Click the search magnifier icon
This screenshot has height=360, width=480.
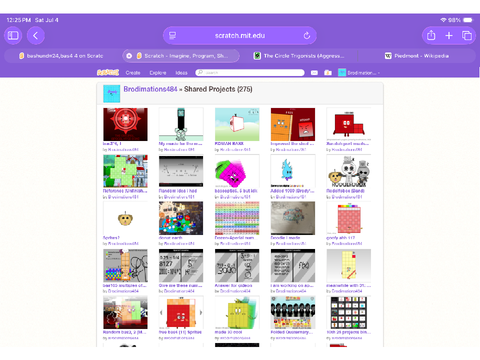(x=200, y=72)
